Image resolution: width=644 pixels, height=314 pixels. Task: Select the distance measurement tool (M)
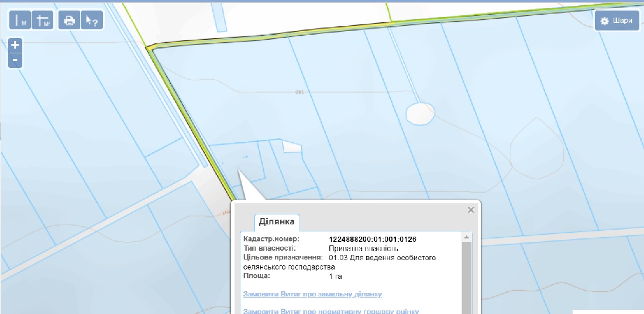tap(20, 21)
